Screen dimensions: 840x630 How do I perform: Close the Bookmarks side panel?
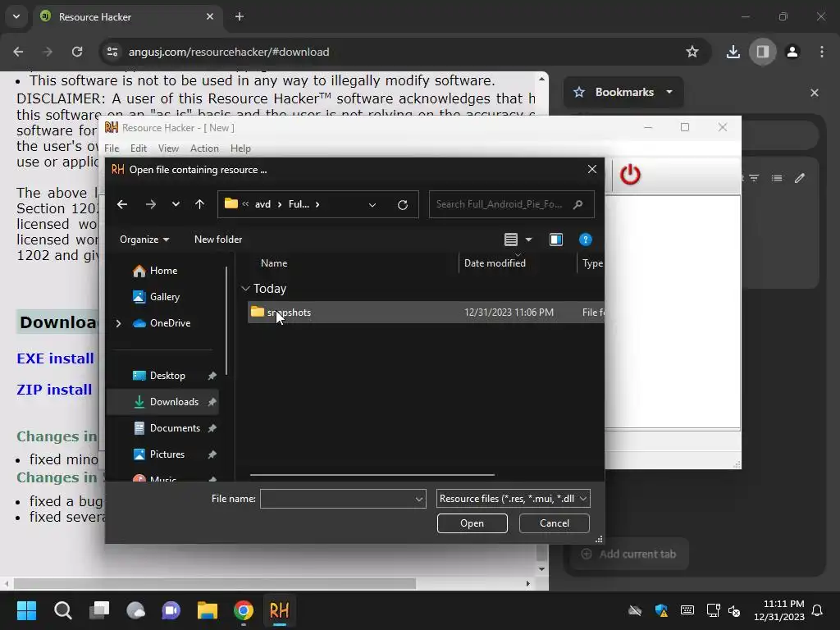point(815,93)
